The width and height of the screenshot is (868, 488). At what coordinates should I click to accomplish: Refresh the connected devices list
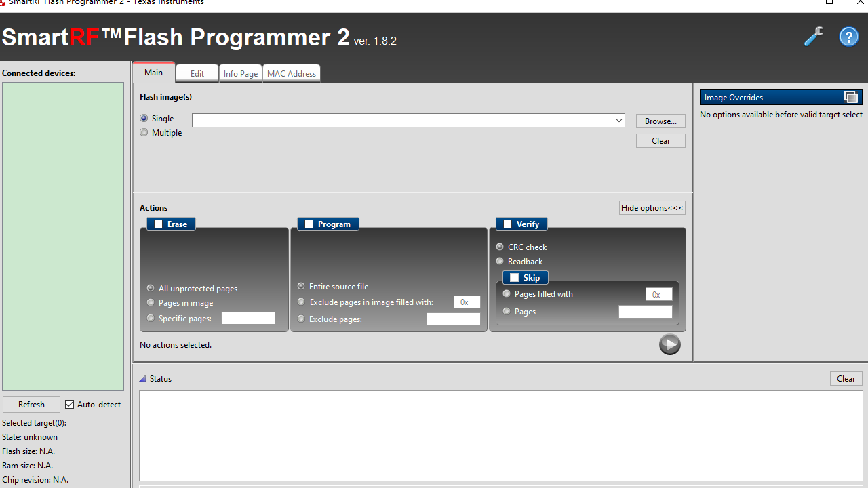31,405
